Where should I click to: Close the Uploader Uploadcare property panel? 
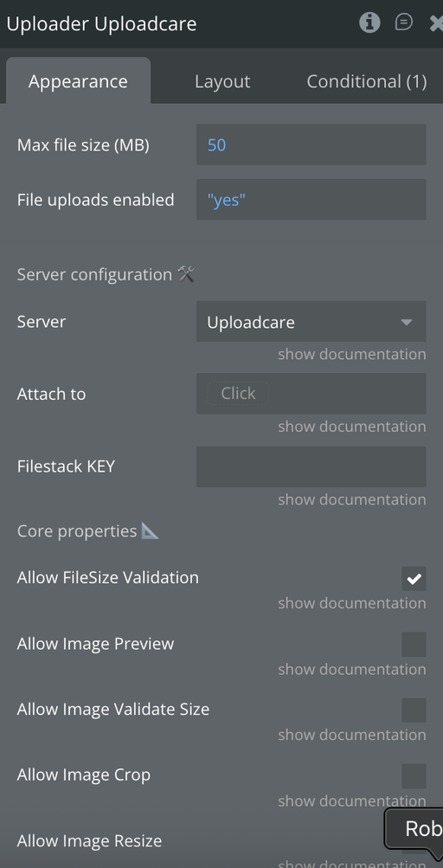coord(436,23)
